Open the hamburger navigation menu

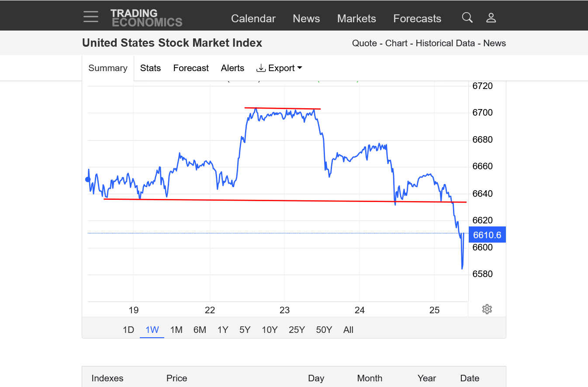[91, 17]
